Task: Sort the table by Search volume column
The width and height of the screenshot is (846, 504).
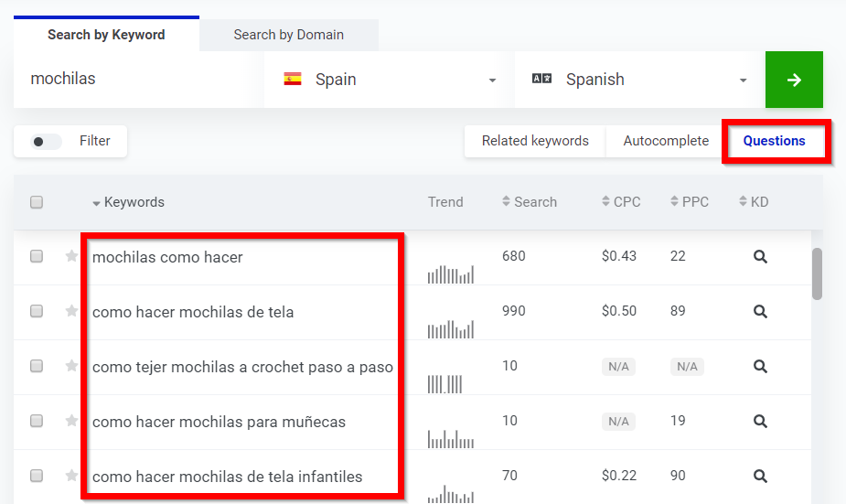Action: (x=530, y=202)
